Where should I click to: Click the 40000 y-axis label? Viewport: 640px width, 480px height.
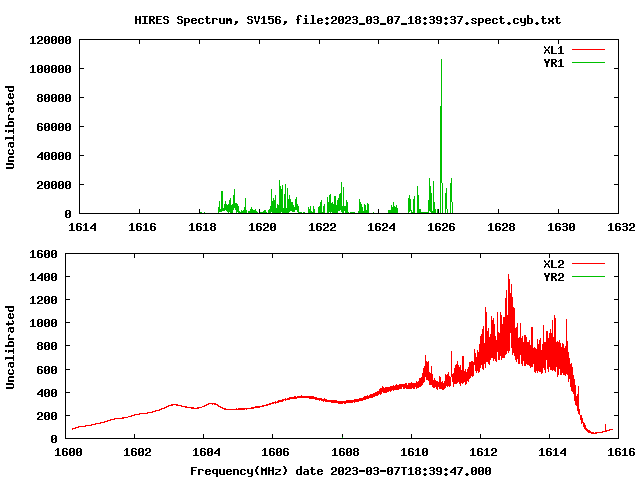point(54,156)
